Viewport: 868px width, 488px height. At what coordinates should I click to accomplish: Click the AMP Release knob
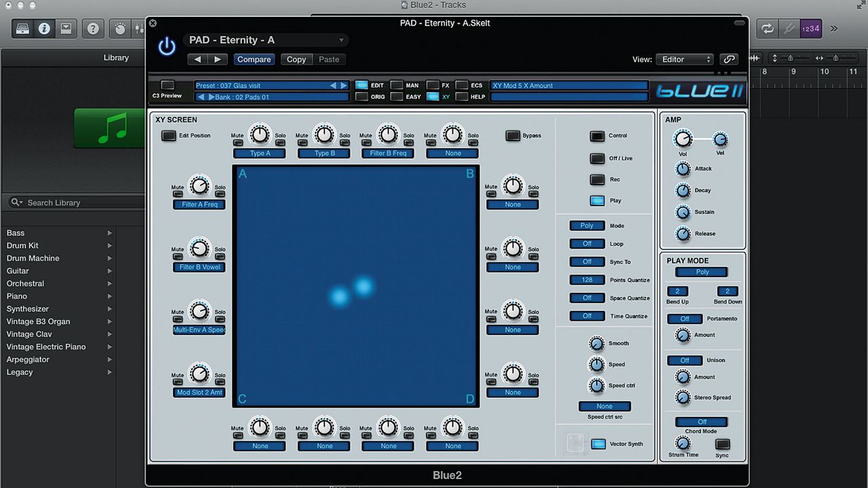pyautogui.click(x=683, y=234)
